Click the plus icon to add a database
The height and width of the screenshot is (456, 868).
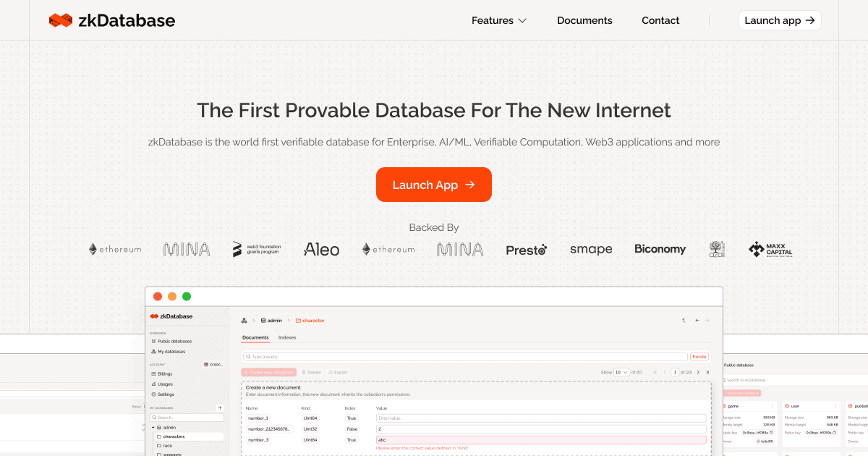click(x=220, y=408)
